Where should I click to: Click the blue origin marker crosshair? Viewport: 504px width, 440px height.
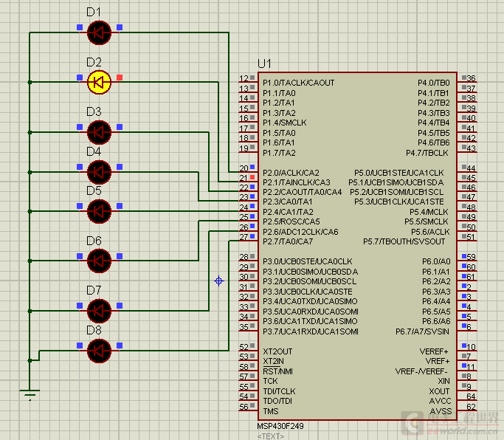219,281
